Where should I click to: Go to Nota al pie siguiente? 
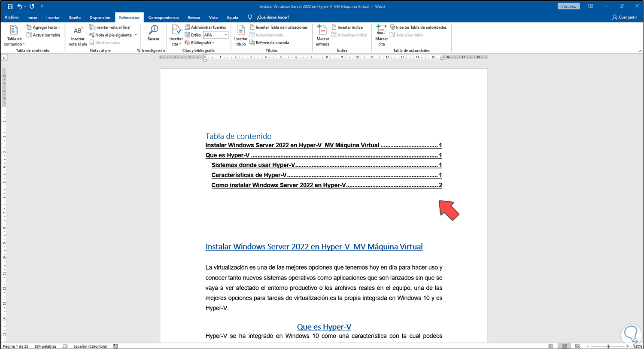[111, 35]
